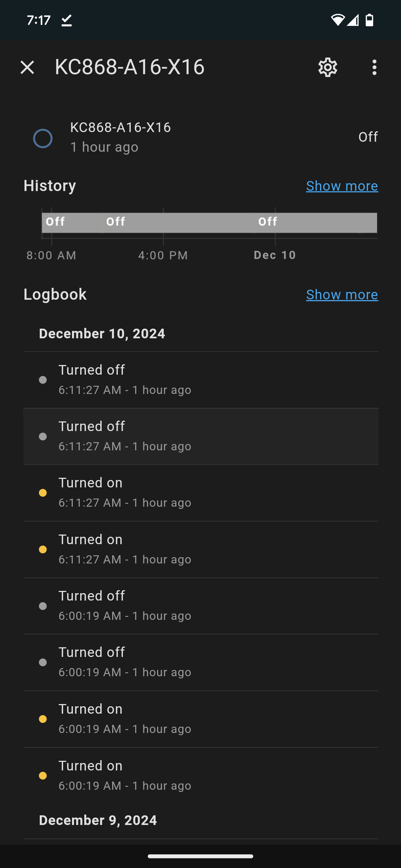401x868 pixels.
Task: Tap the Off state label
Action: (x=368, y=137)
